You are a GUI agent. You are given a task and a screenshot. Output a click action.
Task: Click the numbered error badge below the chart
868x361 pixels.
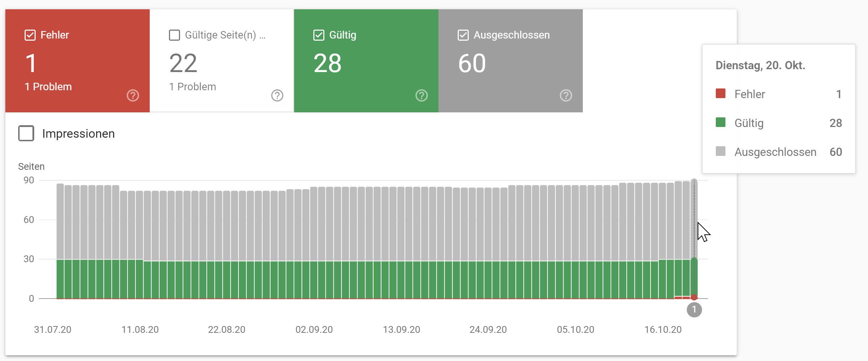coord(694,310)
